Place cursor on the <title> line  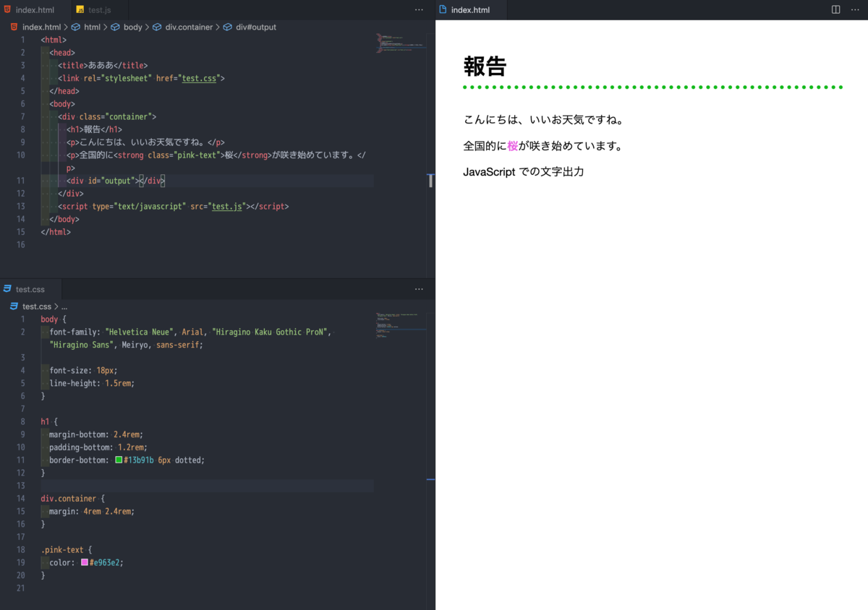tap(102, 65)
